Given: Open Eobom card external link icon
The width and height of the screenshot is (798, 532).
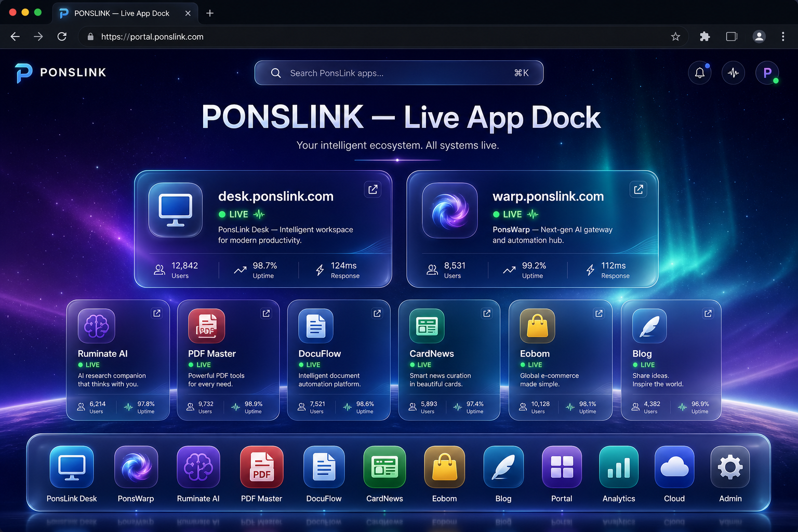Looking at the screenshot, I should click(599, 313).
